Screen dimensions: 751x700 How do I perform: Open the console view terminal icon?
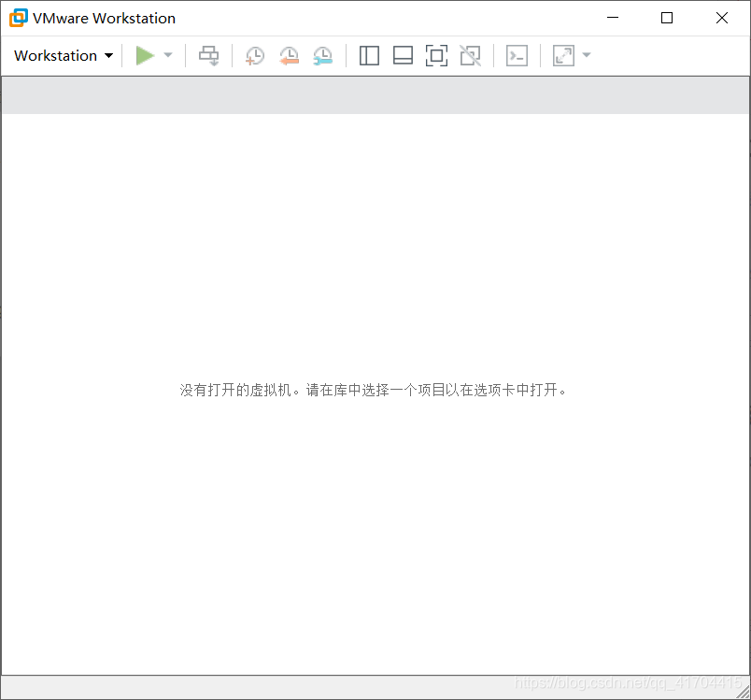coord(517,55)
